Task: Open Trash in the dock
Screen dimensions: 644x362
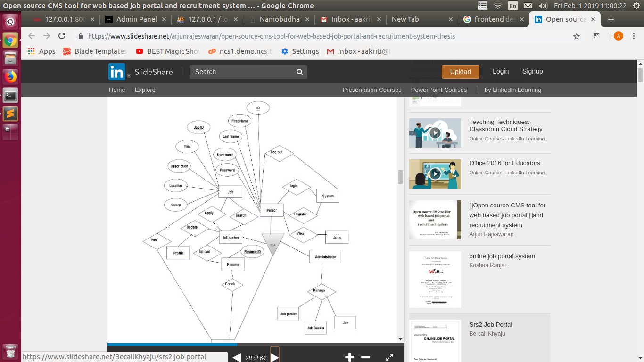Action: [10, 351]
